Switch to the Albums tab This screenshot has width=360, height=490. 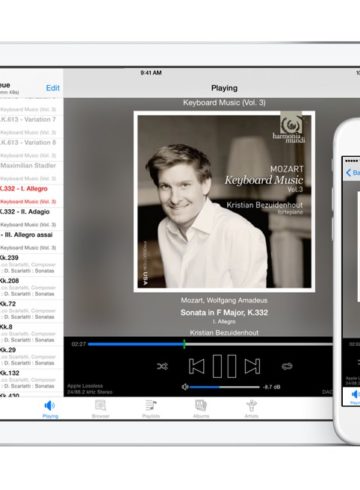coord(201,409)
